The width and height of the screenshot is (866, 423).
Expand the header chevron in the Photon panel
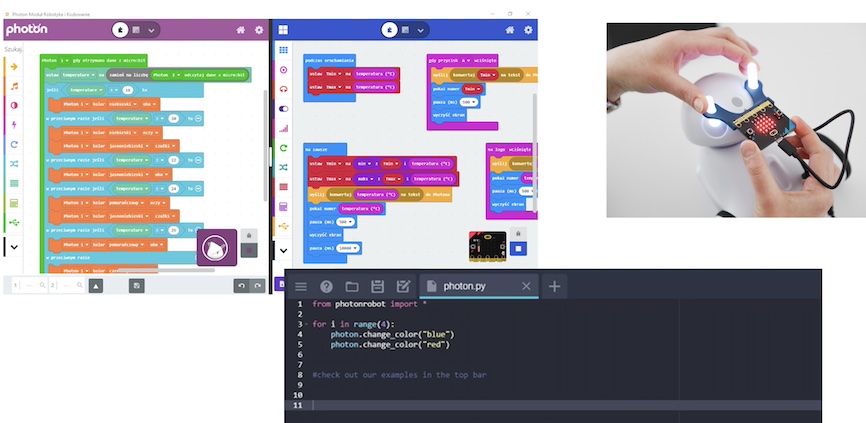pos(151,30)
